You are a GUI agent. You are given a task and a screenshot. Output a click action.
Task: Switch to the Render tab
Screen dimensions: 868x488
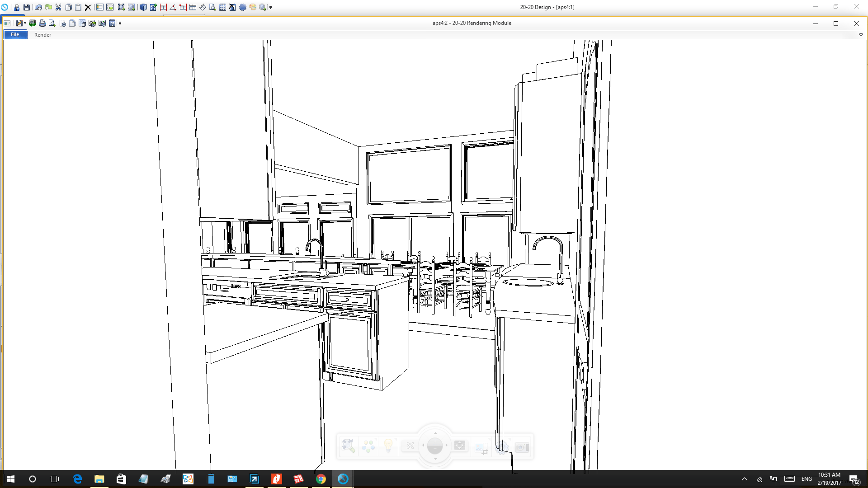pyautogui.click(x=42, y=34)
